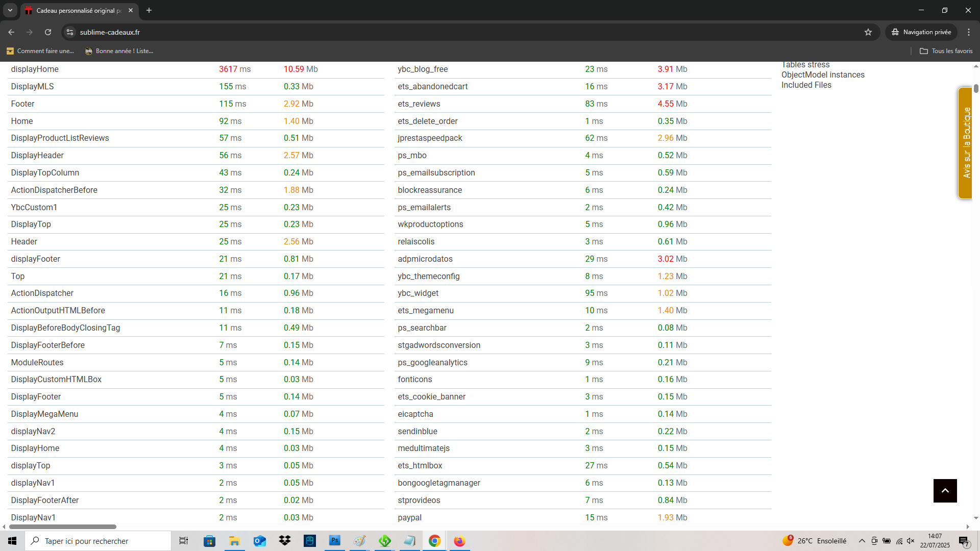Click the Windows search input field
The width and height of the screenshot is (980, 551).
pos(98,541)
